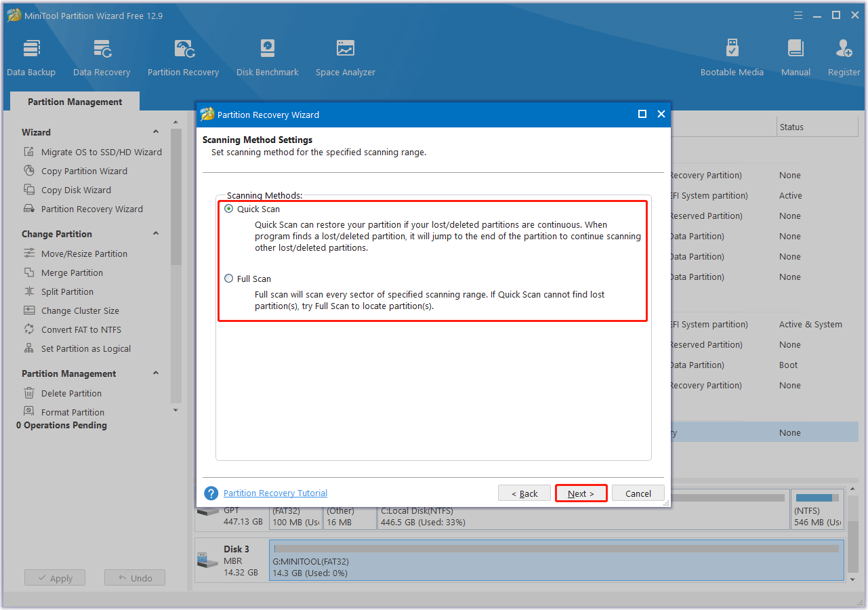The width and height of the screenshot is (868, 610).
Task: Open the Partition Recovery Tutorial link
Action: coord(275,493)
